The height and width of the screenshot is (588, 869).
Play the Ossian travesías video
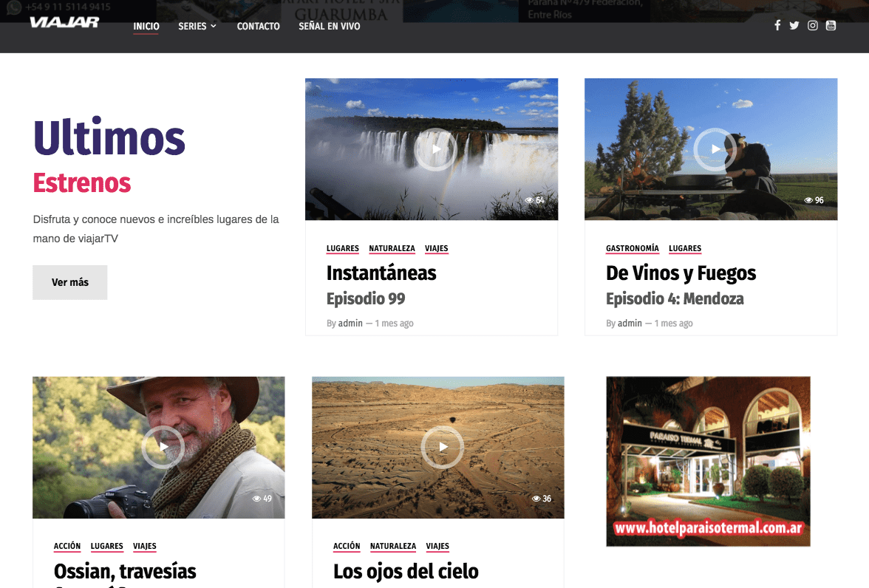[163, 447]
